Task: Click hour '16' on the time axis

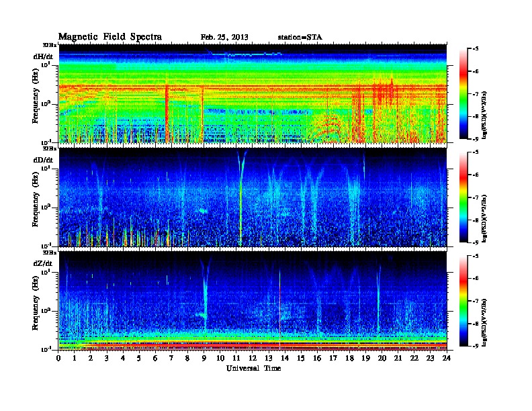Action: tap(317, 358)
